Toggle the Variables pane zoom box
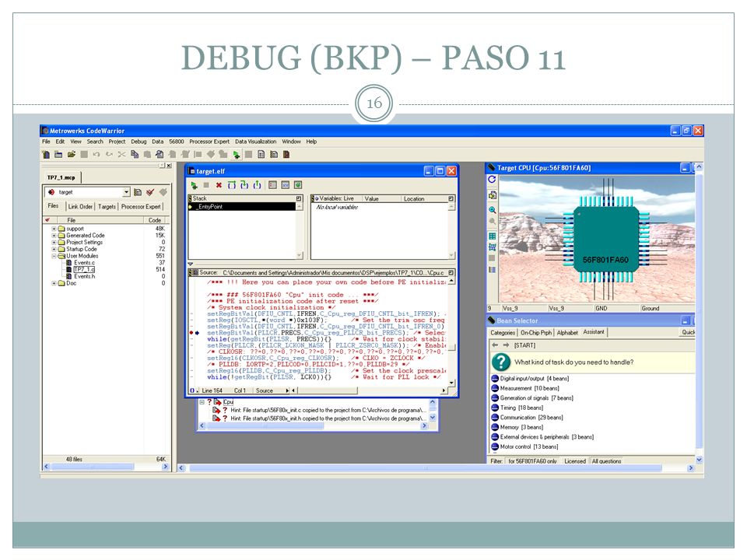The height and width of the screenshot is (560, 747). 451,198
